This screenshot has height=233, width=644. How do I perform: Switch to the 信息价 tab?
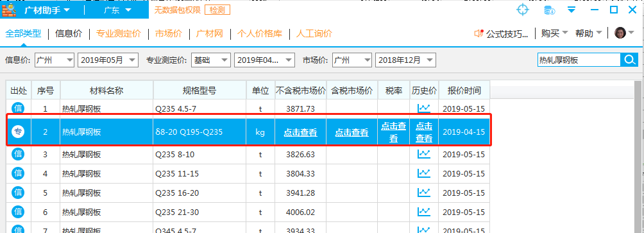click(x=69, y=33)
